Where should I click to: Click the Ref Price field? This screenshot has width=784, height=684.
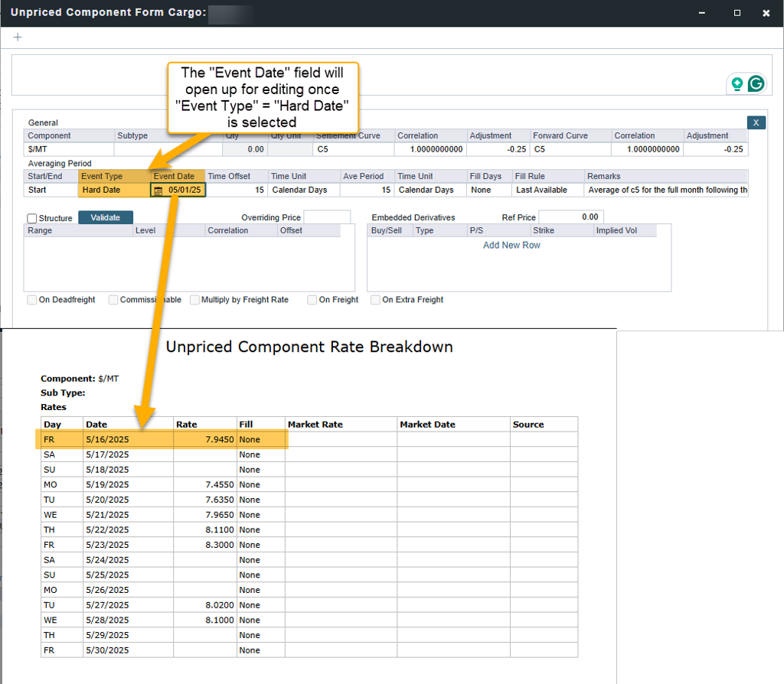[x=571, y=217]
